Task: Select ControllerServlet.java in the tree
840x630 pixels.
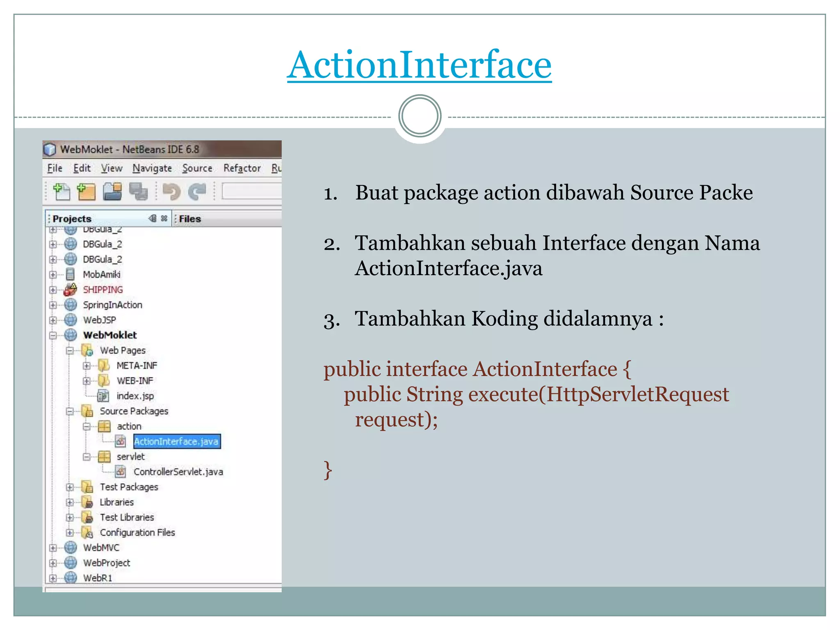Action: click(178, 472)
